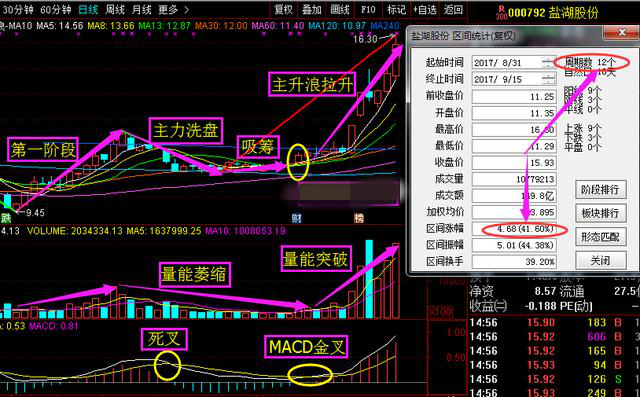Open the F10 company info
Image resolution: width=640 pixels, height=397 pixels.
368,9
